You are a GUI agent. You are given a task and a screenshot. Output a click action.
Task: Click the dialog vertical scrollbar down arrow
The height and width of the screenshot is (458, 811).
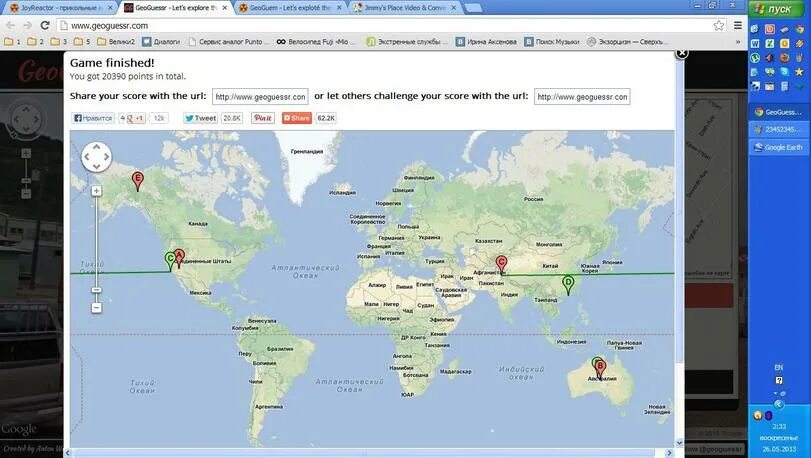point(680,443)
